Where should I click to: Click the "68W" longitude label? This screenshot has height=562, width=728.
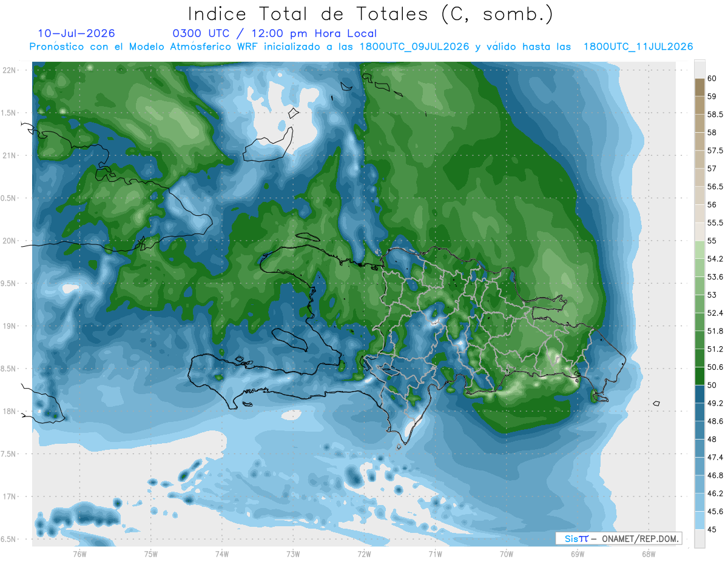click(x=648, y=554)
